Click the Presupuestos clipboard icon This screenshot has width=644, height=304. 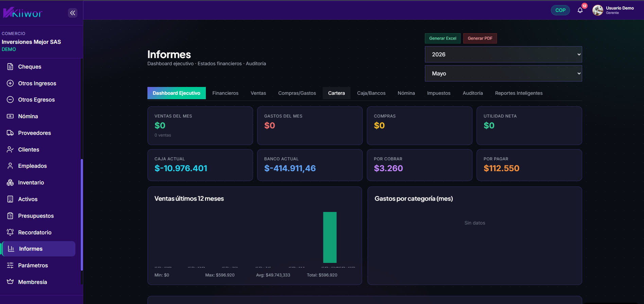coord(10,216)
